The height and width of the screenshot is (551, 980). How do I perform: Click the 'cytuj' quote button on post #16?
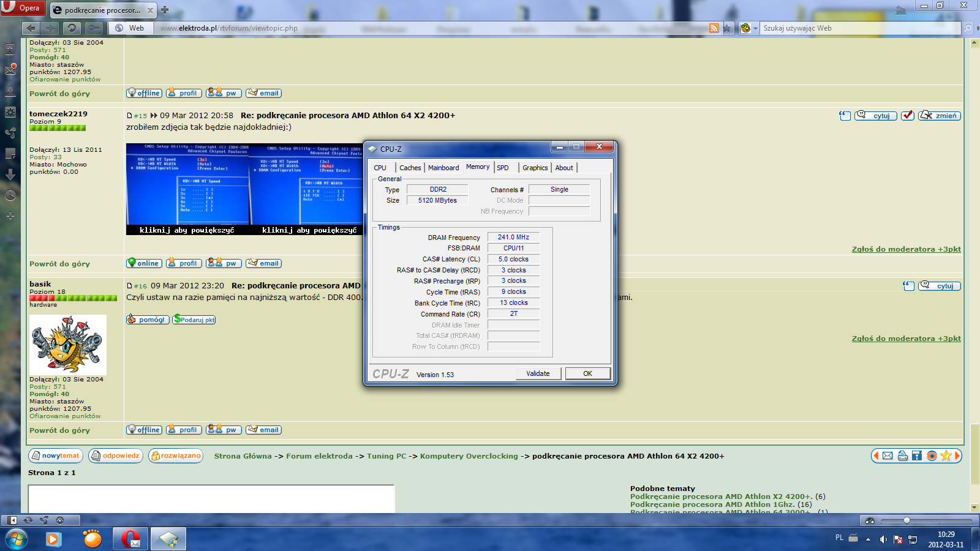940,286
